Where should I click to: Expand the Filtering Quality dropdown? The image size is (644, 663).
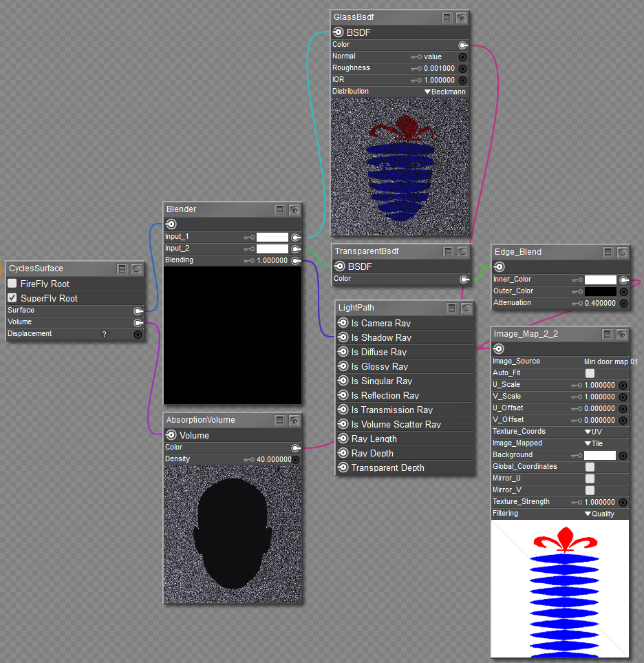(599, 514)
